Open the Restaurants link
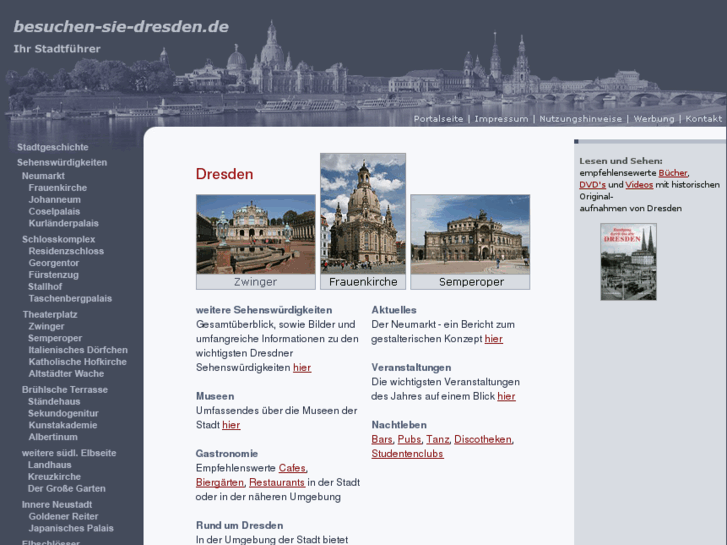This screenshot has width=727, height=545. coord(277,483)
